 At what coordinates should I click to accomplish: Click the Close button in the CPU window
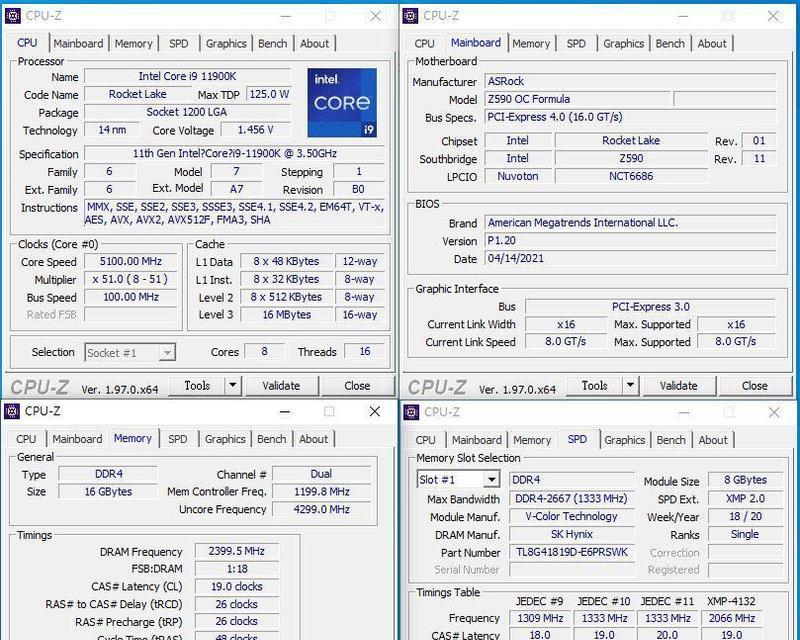click(x=357, y=385)
